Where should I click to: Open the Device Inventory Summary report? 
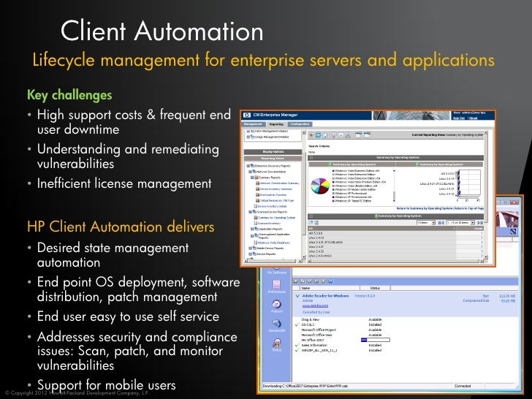pos(276,189)
